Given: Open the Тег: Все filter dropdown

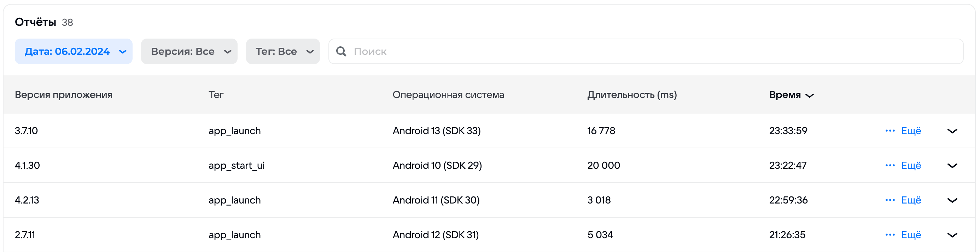Looking at the screenshot, I should tap(283, 51).
